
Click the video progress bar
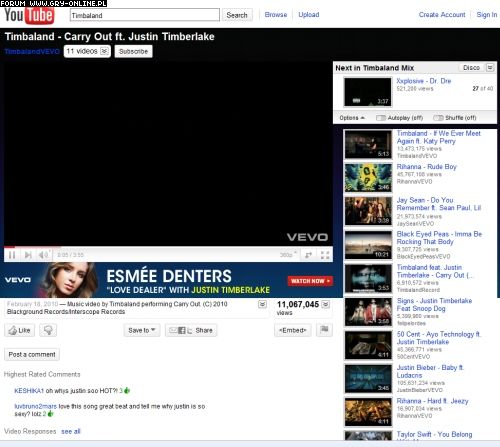coord(168,247)
